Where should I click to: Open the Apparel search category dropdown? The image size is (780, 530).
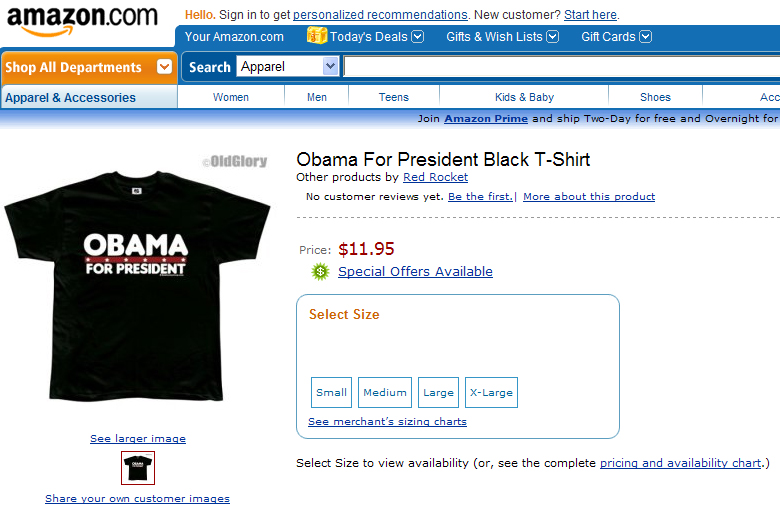coord(330,66)
